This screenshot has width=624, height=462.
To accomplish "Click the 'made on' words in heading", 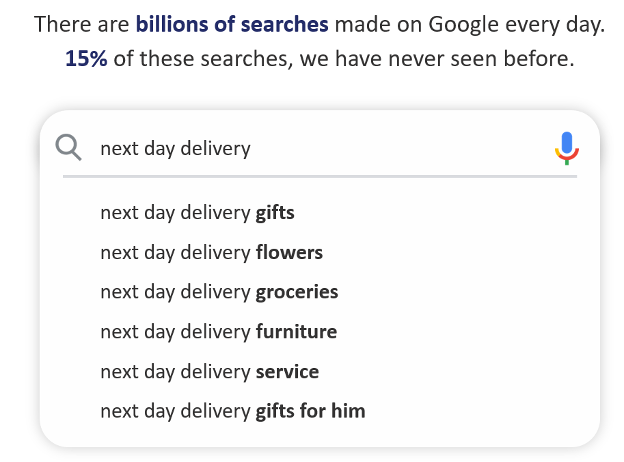I will pyautogui.click(x=378, y=24).
